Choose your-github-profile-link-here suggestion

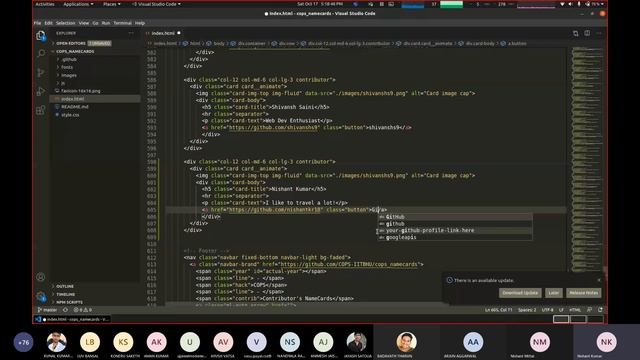coord(455,231)
